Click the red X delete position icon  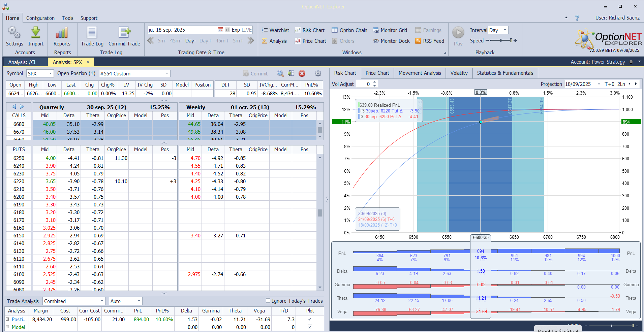[x=302, y=73]
